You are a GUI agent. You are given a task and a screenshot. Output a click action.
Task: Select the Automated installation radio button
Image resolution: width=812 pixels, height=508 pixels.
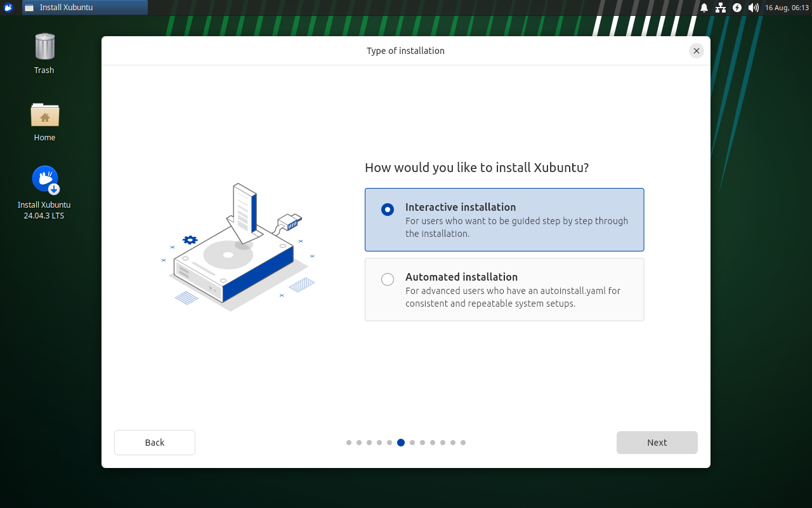[x=388, y=279]
